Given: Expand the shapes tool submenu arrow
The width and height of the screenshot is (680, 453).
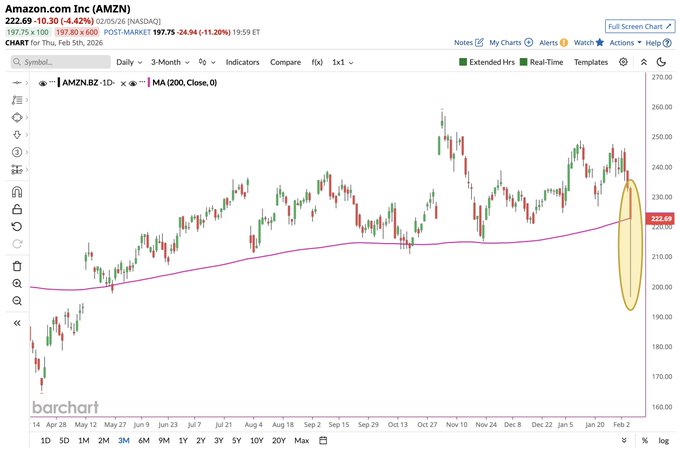Looking at the screenshot, I should tap(27, 117).
